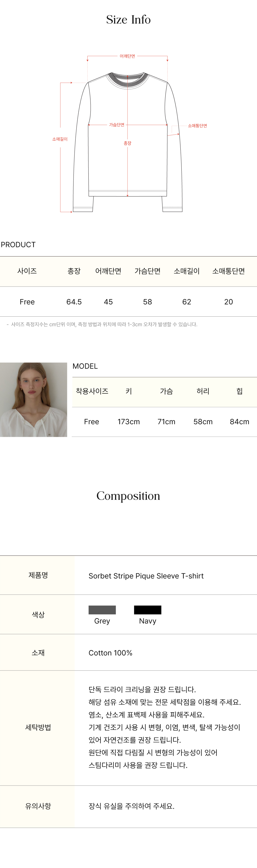This screenshot has height=868, width=257.
Task: Click the product name Sorbet Stripe Pique Sleeve T-shirt
Action: (146, 576)
